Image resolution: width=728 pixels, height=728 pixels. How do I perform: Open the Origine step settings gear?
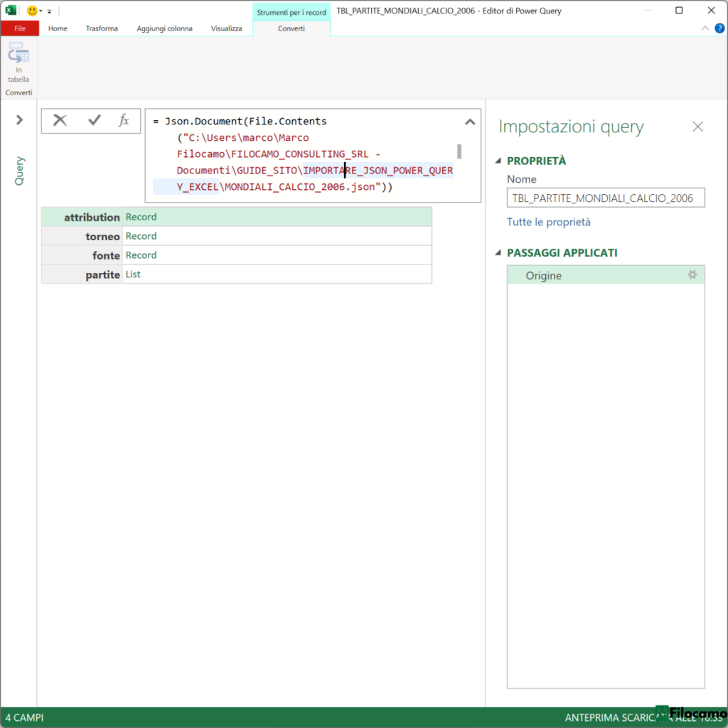(692, 275)
